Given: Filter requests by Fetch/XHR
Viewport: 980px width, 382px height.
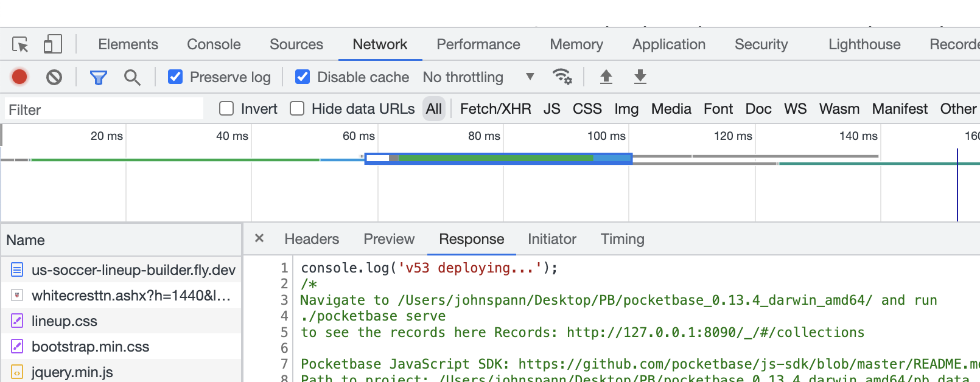Looking at the screenshot, I should (495, 109).
